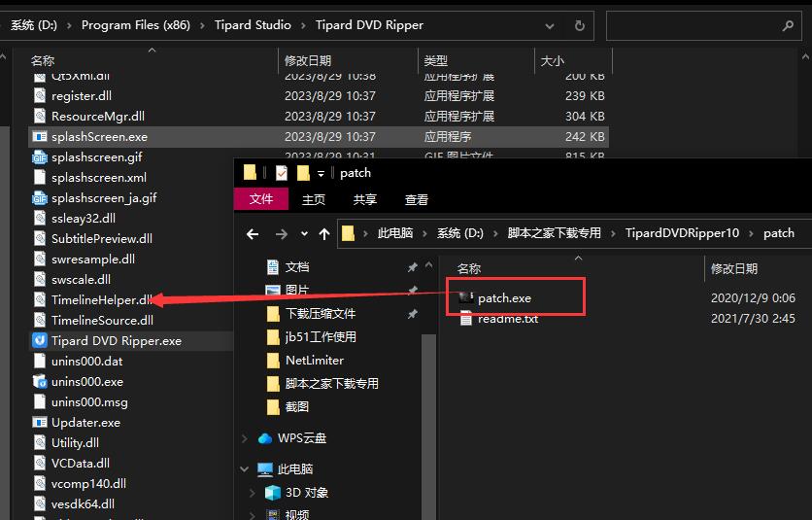Image resolution: width=812 pixels, height=520 pixels.
Task: Select 此电脑 in navigation pane
Action: pyautogui.click(x=294, y=469)
